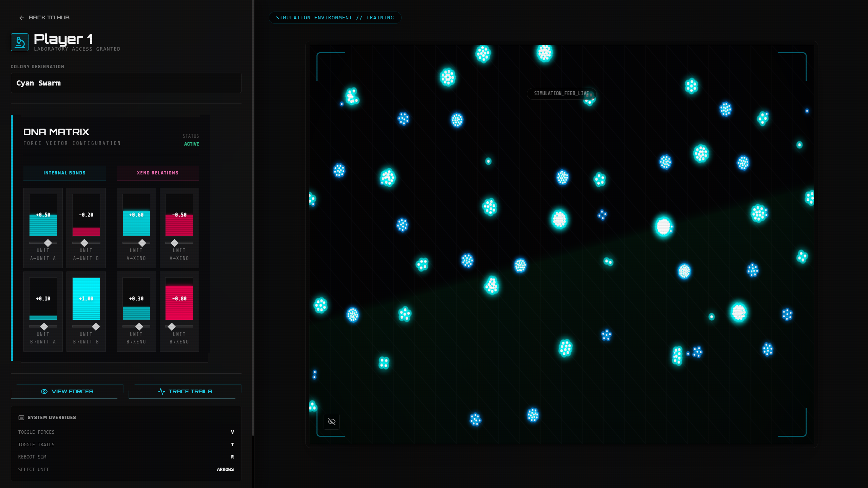Image resolution: width=868 pixels, height=488 pixels.
Task: Click the eye icon in View Forces
Action: [44, 391]
